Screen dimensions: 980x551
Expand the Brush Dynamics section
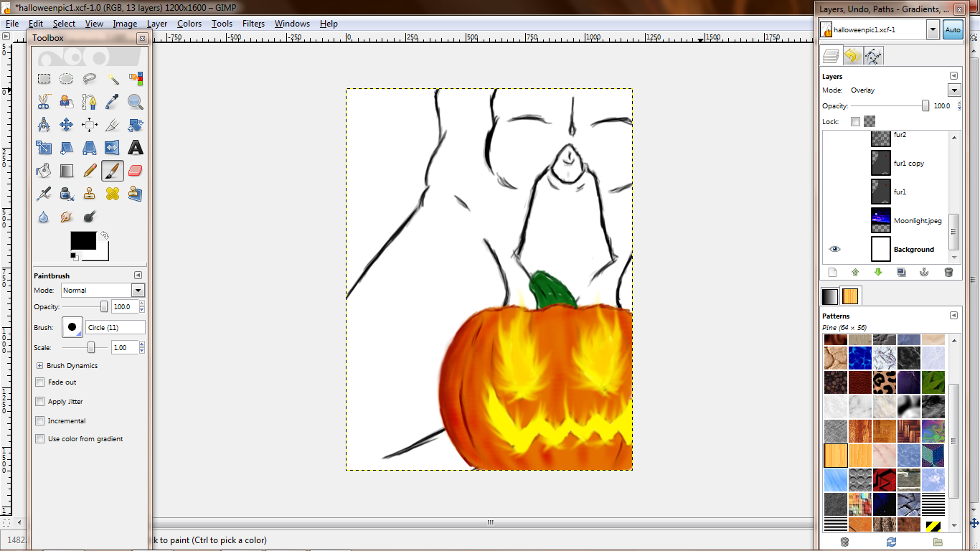40,366
